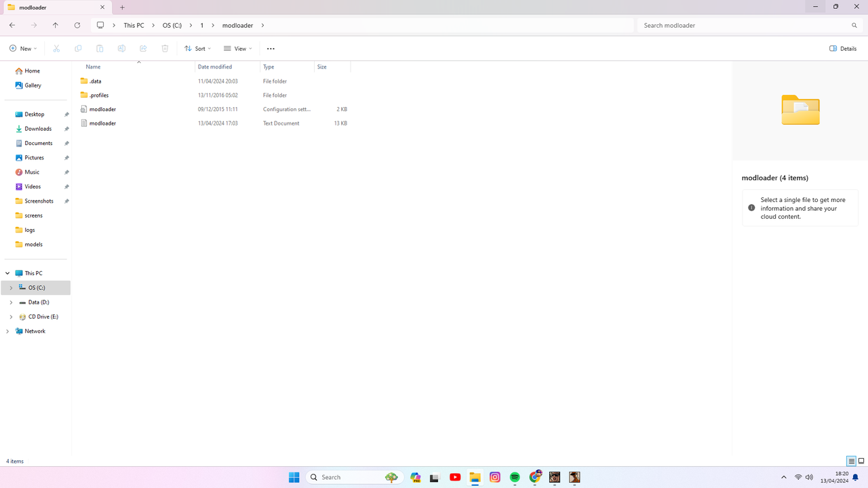The height and width of the screenshot is (488, 868).
Task: Click the taskbar Search box
Action: (353, 477)
